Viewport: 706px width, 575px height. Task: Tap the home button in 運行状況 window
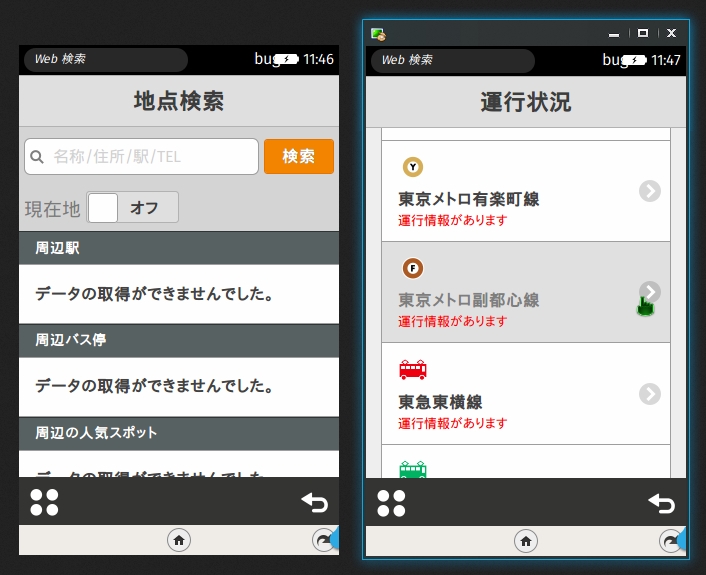526,541
